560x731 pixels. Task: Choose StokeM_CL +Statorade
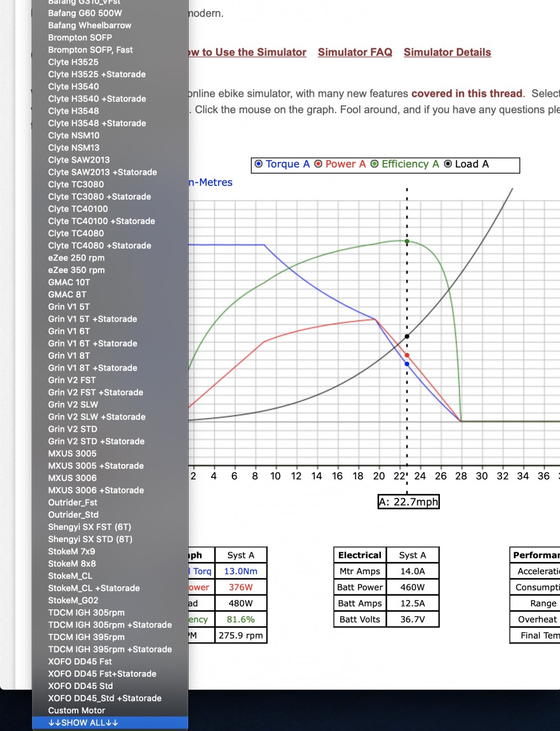110,588
